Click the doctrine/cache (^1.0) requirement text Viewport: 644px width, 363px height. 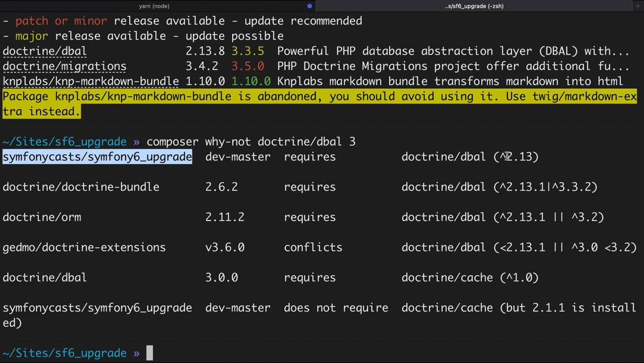(470, 278)
